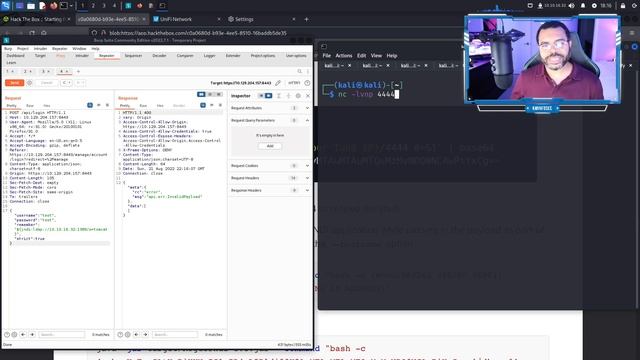Switch to the Sequencer tab in Burp

click(133, 56)
